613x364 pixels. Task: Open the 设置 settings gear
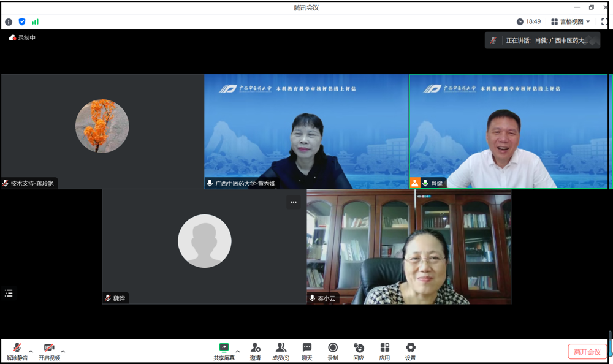point(411,352)
